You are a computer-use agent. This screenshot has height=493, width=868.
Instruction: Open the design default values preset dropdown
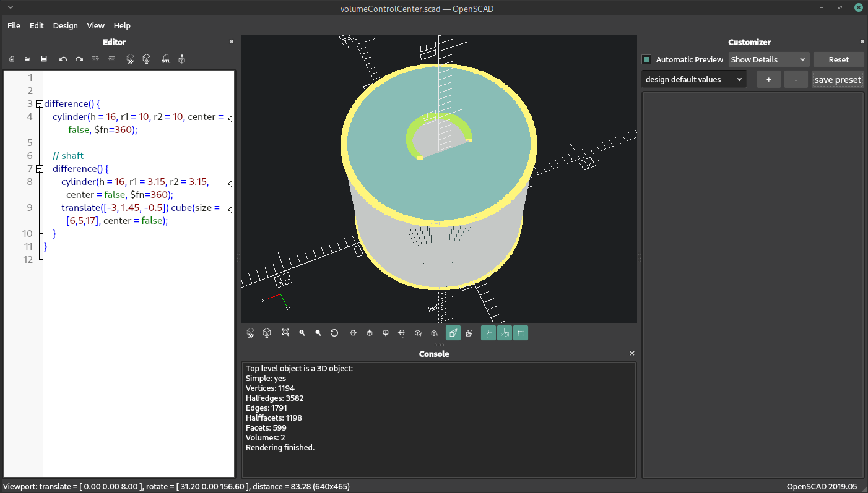coord(693,80)
